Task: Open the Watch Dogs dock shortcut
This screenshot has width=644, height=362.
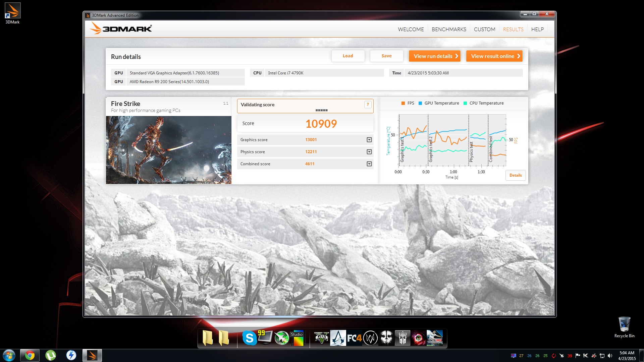Action: [x=370, y=338]
